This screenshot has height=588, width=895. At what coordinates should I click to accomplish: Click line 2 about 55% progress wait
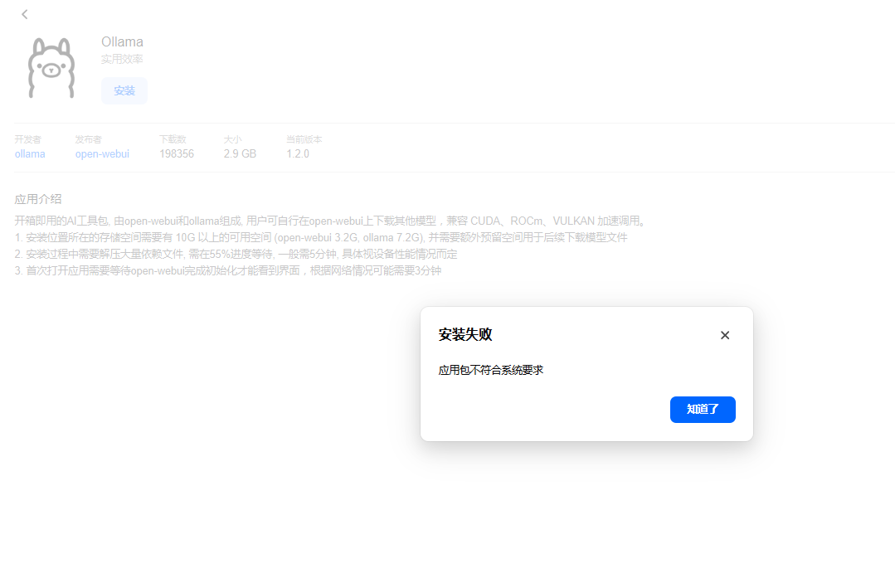[236, 254]
